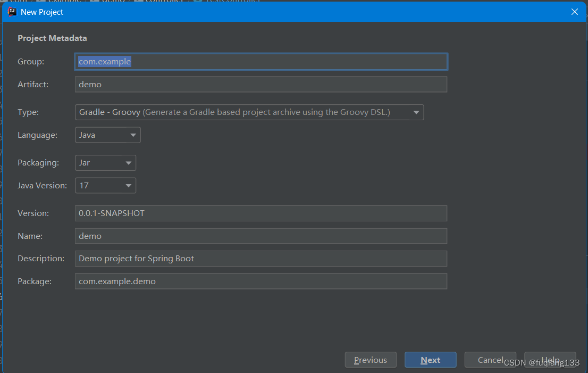Click the Package field com.example.demo

pyautogui.click(x=261, y=281)
